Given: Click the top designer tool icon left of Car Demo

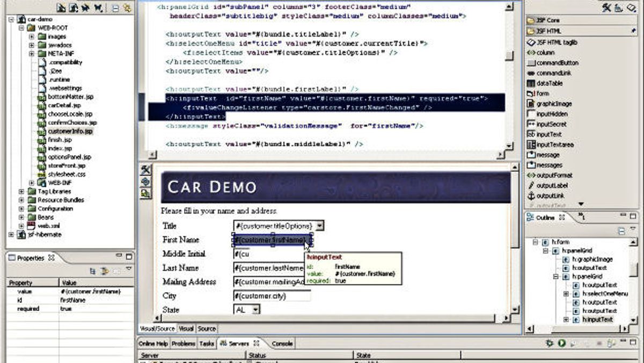Looking at the screenshot, I should [145, 170].
